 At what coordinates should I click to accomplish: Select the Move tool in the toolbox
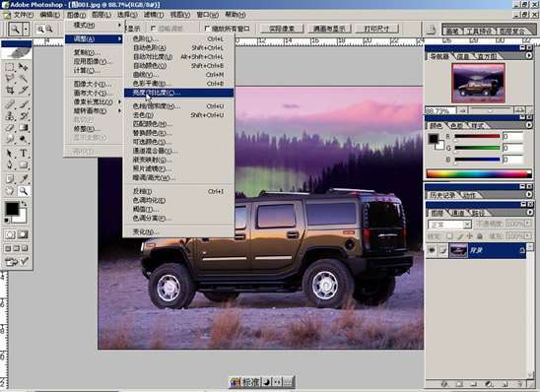(x=24, y=67)
